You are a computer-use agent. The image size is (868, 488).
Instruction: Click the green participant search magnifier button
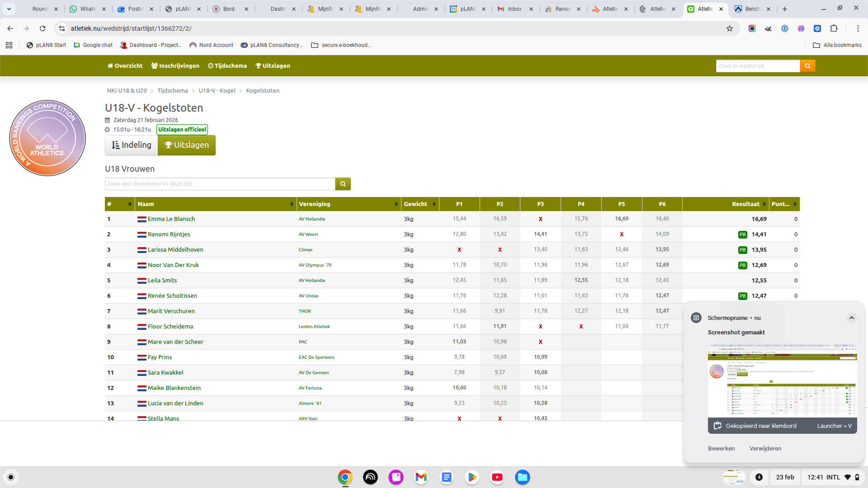[343, 184]
